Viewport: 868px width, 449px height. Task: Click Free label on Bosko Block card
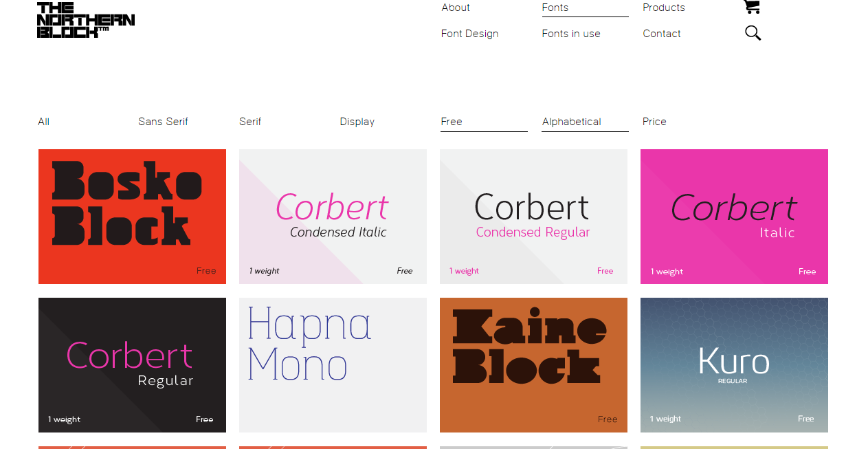[206, 271]
